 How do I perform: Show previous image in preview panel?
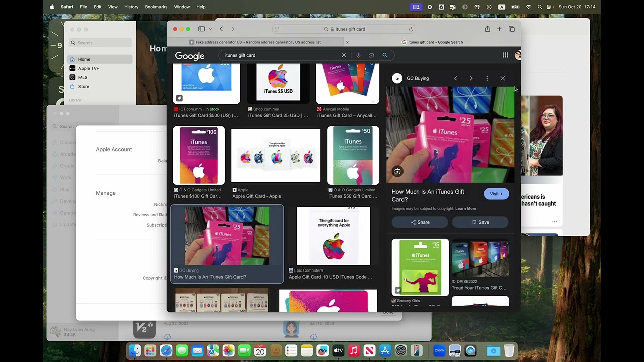point(455,78)
